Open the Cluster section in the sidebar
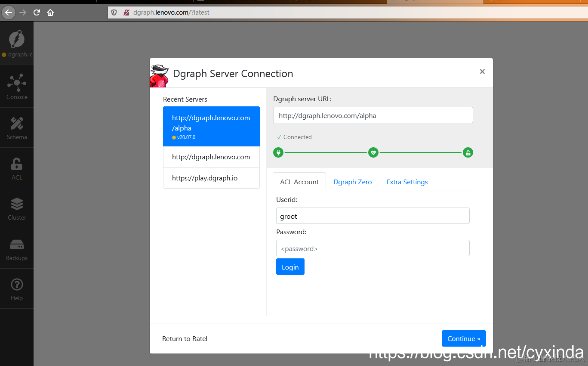588x366 pixels. tap(17, 208)
